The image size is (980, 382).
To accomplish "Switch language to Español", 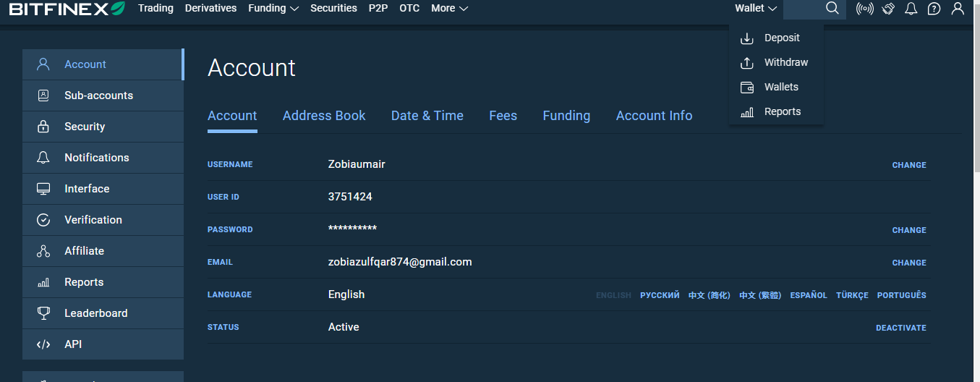I will coord(809,295).
